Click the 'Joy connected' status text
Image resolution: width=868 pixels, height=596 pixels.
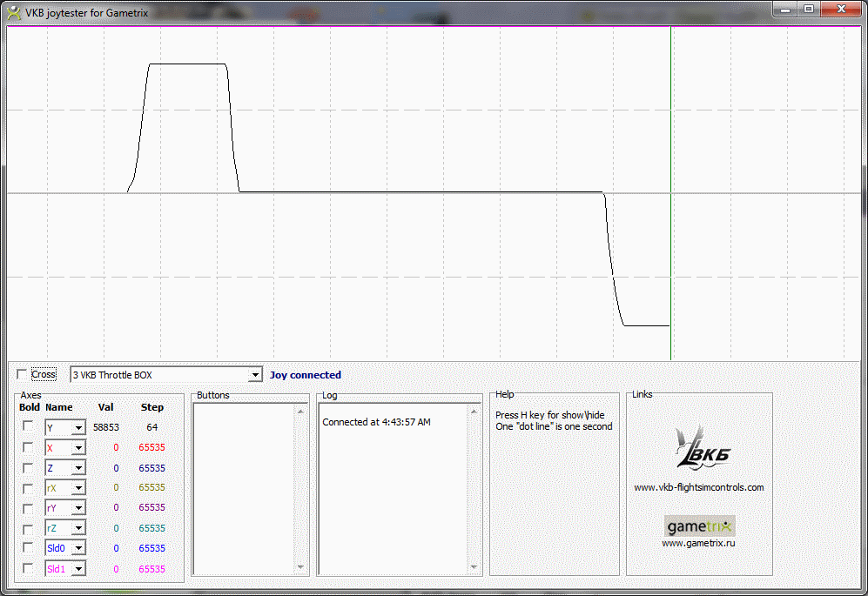[x=305, y=375]
